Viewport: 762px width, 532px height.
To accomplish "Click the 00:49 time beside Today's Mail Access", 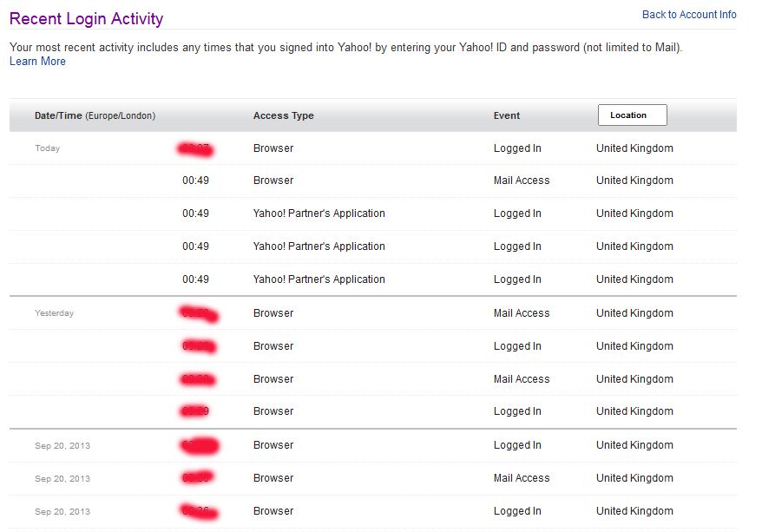I will click(195, 181).
